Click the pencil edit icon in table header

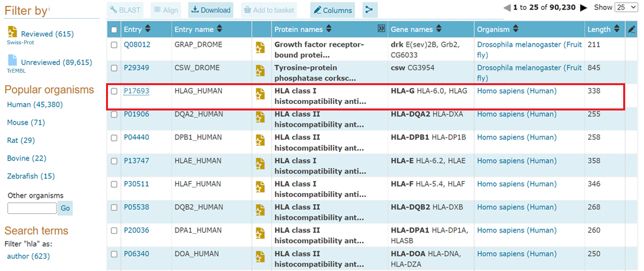(x=631, y=29)
